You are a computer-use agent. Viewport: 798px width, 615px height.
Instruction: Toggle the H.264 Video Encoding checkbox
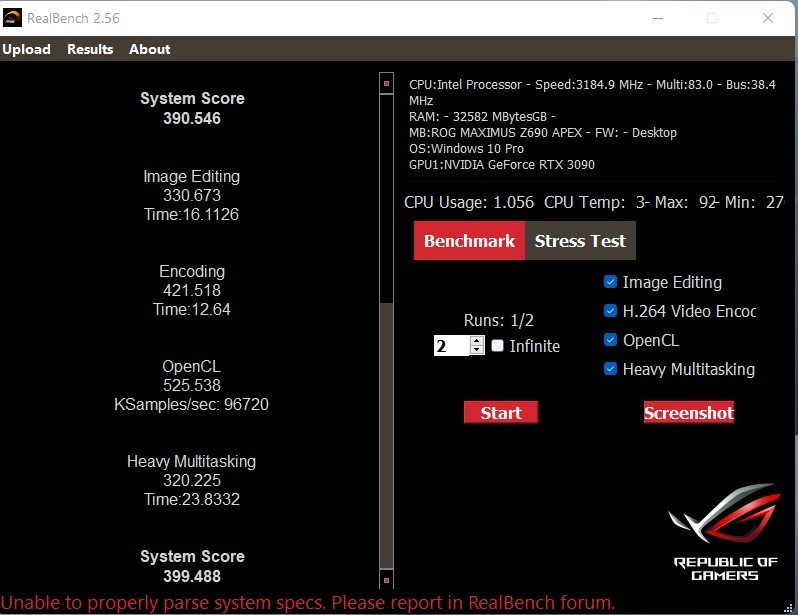[x=610, y=311]
